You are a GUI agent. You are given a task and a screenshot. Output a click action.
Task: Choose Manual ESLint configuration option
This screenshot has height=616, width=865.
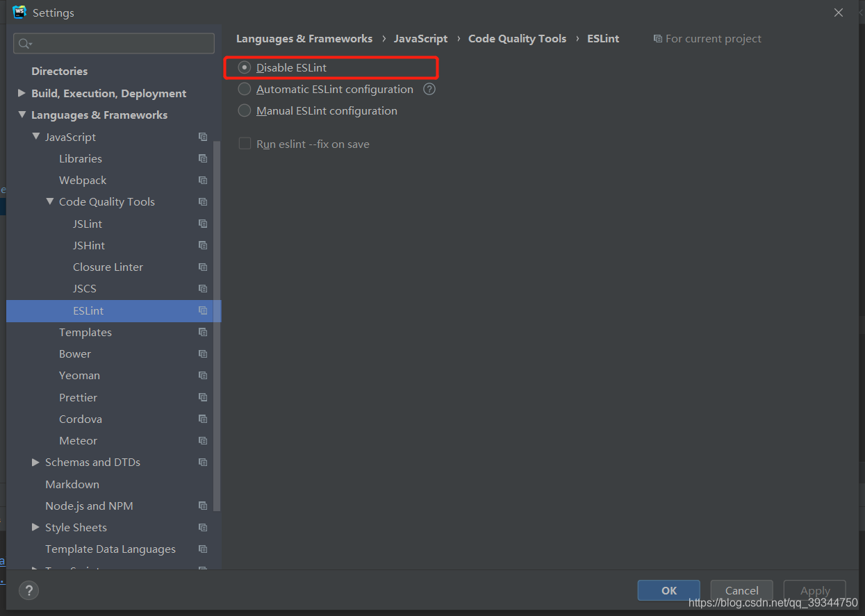pos(244,110)
